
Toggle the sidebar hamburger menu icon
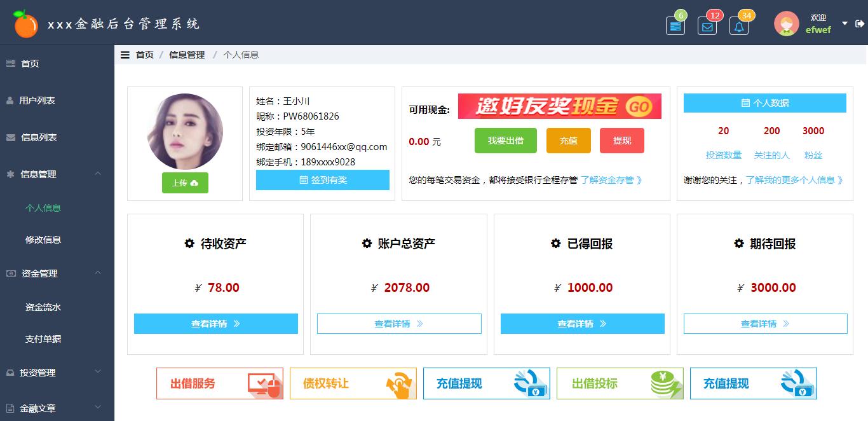pos(125,55)
